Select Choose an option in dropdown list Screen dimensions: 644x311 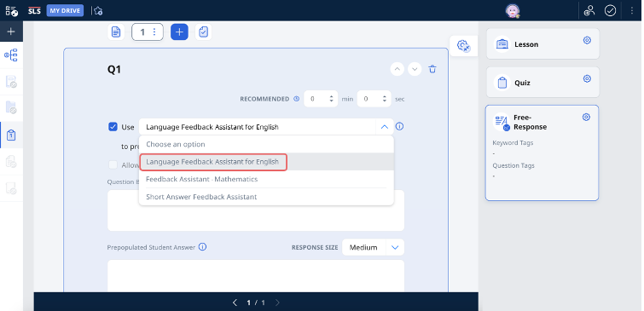tap(266, 144)
